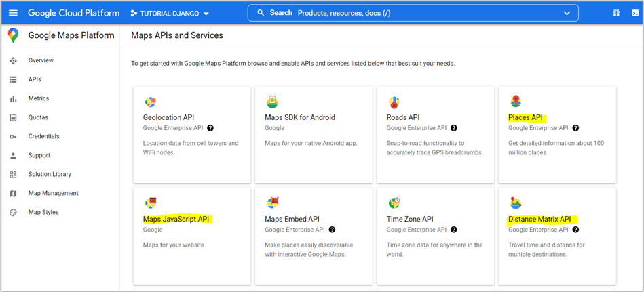Click the Places API card icon

(x=516, y=101)
